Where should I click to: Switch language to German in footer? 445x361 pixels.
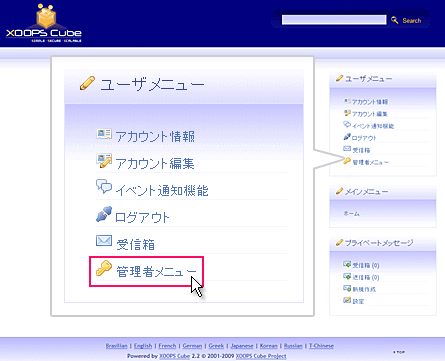tap(192, 346)
